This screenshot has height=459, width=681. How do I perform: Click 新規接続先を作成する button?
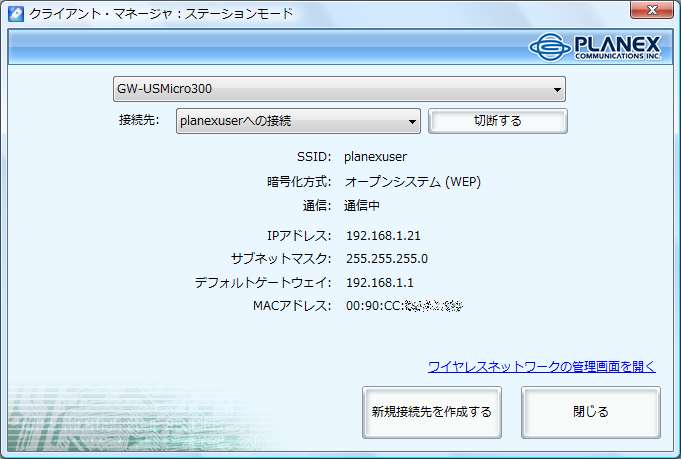click(x=432, y=412)
